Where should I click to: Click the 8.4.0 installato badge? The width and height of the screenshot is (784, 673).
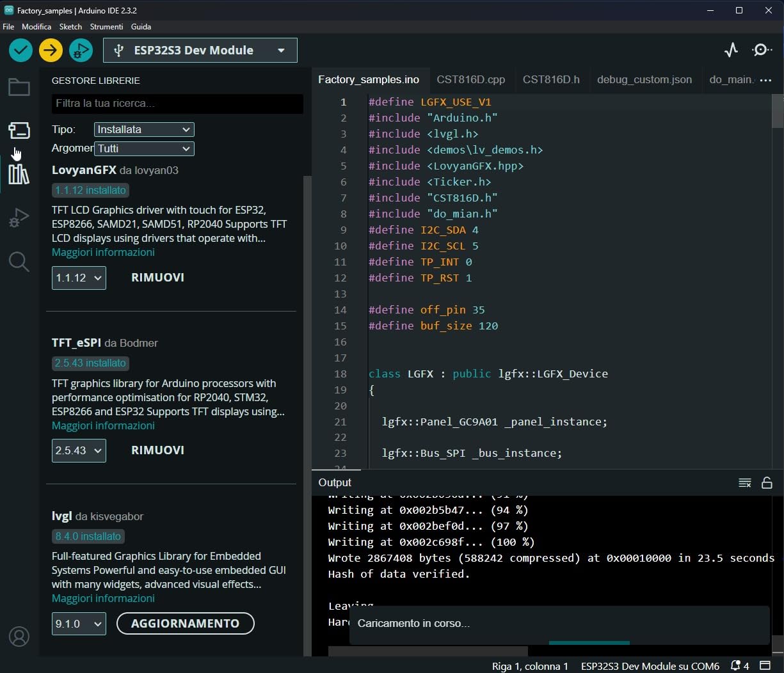(x=88, y=536)
